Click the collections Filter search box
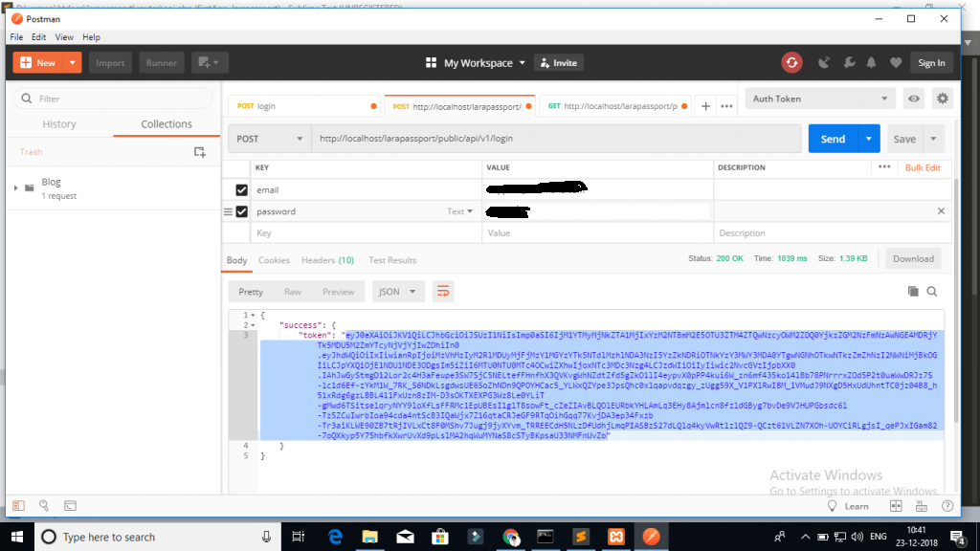The height and width of the screenshot is (551, 980). point(113,99)
